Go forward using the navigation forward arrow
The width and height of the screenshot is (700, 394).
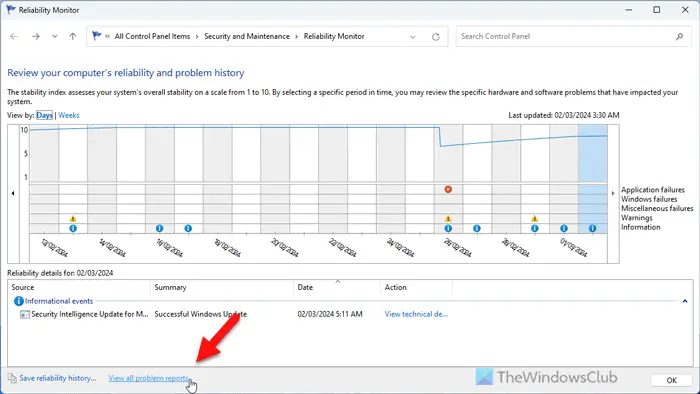[x=36, y=37]
